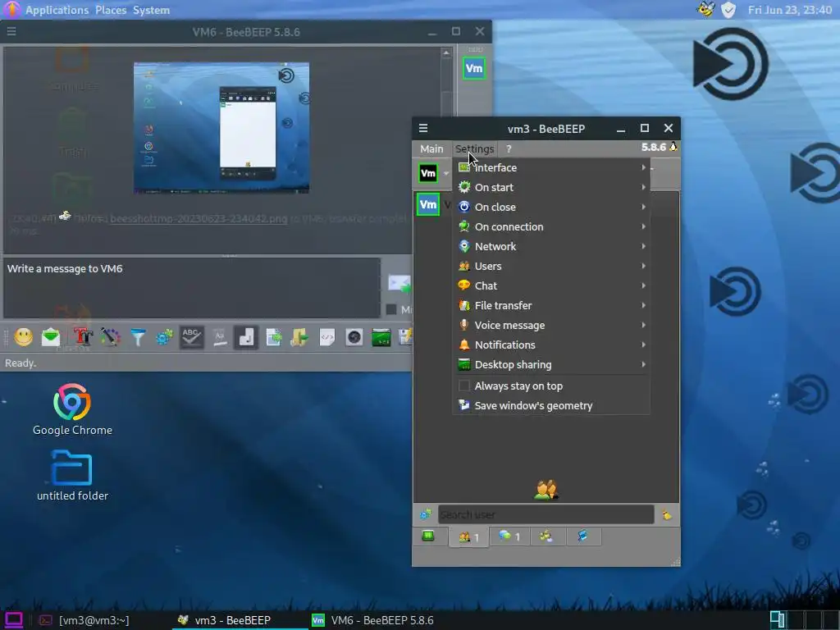
Task: Open the Google Chrome desktop icon
Action: (72, 409)
